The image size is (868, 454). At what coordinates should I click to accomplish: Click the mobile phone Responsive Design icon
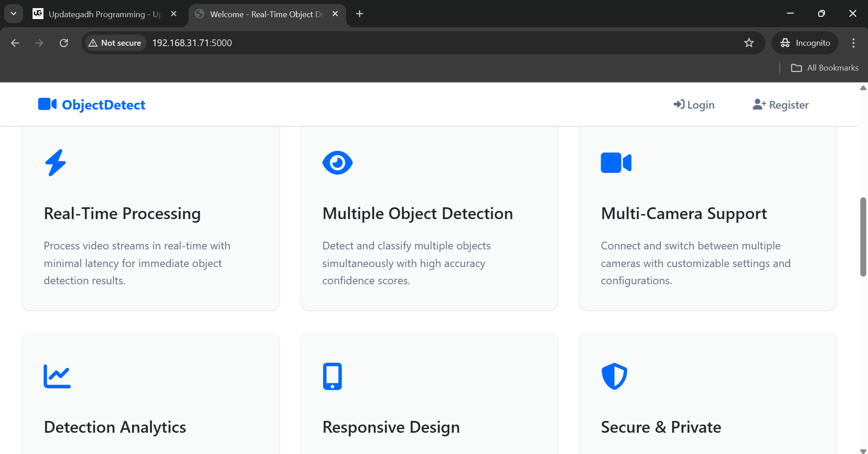pyautogui.click(x=332, y=376)
